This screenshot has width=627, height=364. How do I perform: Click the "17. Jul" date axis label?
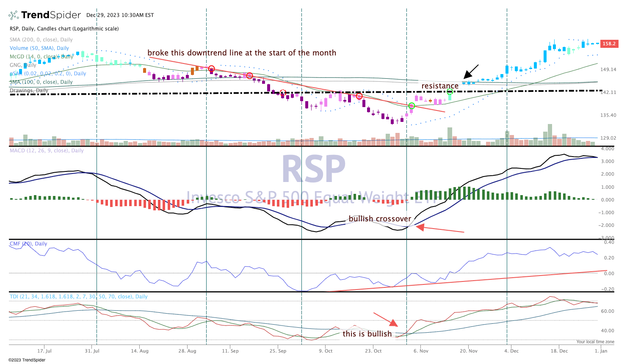[44, 351]
